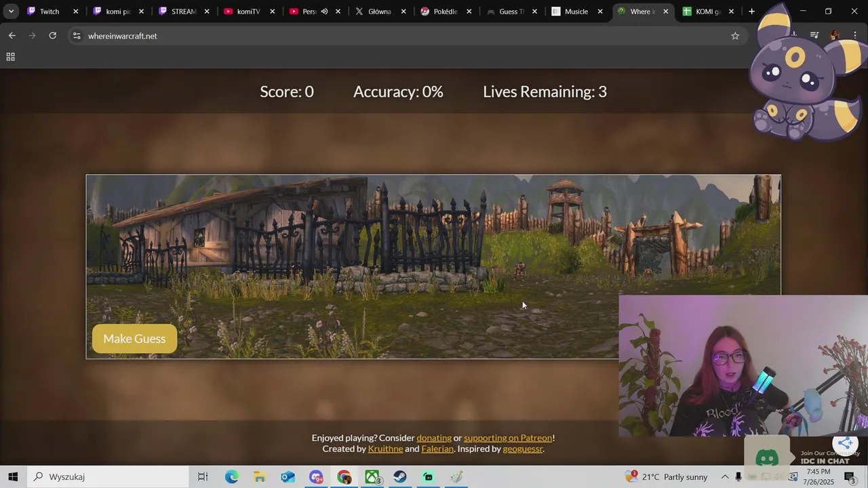The height and width of the screenshot is (488, 868).
Task: Click the Lives Remaining: 3 text
Action: click(545, 91)
